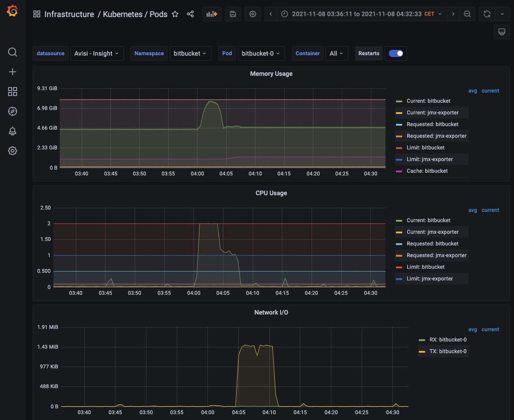This screenshot has height=420, width=514.
Task: Toggle the Restarts switch
Action: point(396,53)
